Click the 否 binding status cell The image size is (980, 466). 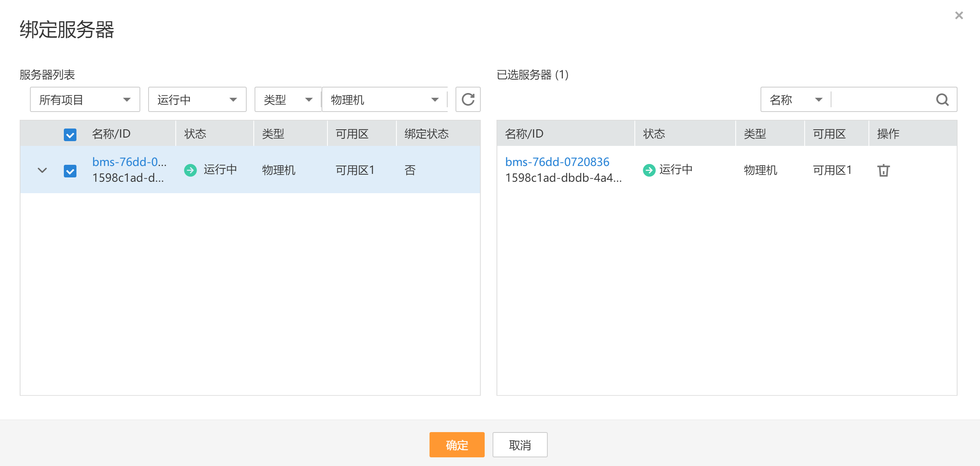click(410, 170)
